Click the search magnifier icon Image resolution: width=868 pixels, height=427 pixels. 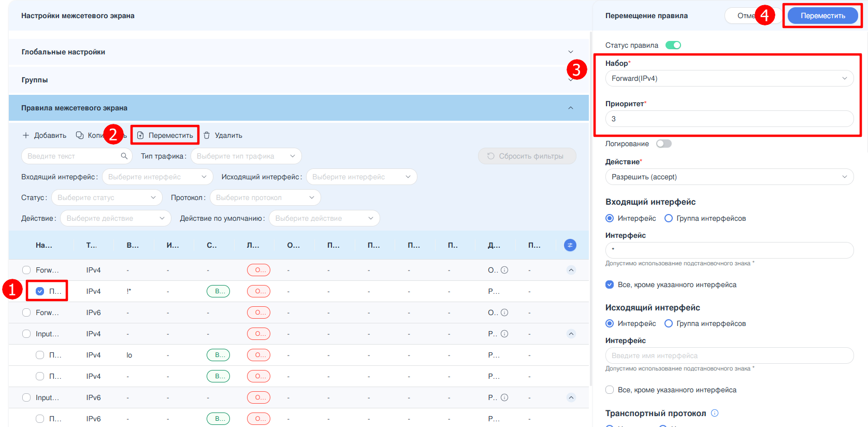124,156
